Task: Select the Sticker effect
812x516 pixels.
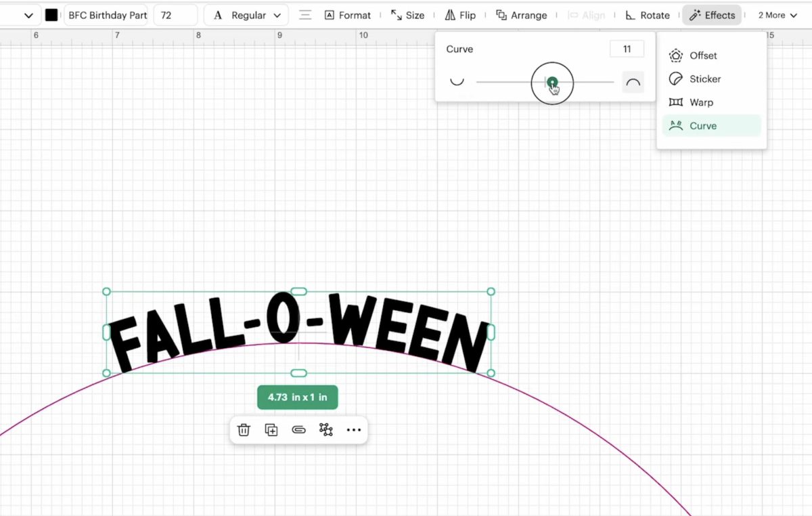Action: click(711, 79)
